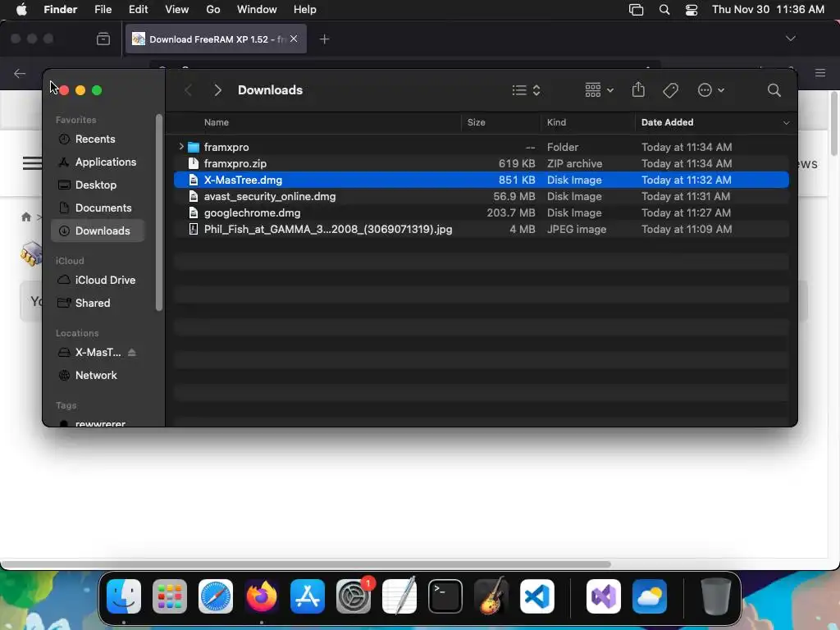This screenshot has height=630, width=840.
Task: Open the Go menu
Action: tap(213, 10)
